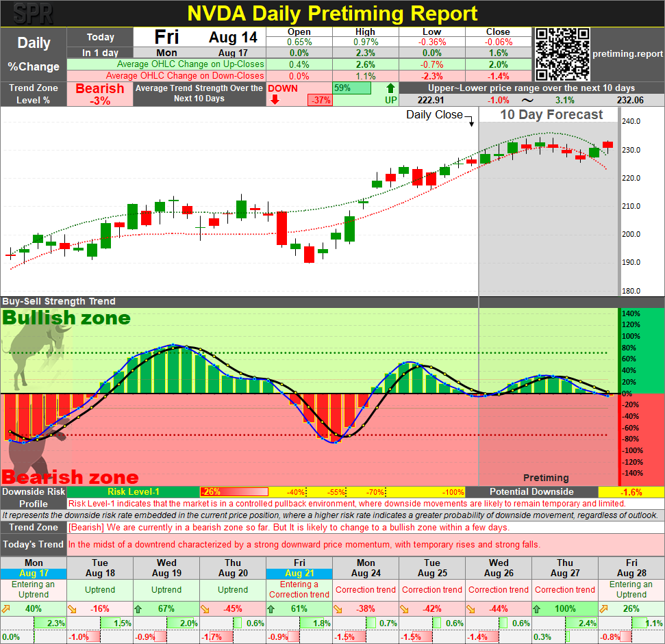Select the Wed Aug 19 forecast column header
Screen dimensions: 665x644
pos(166,568)
